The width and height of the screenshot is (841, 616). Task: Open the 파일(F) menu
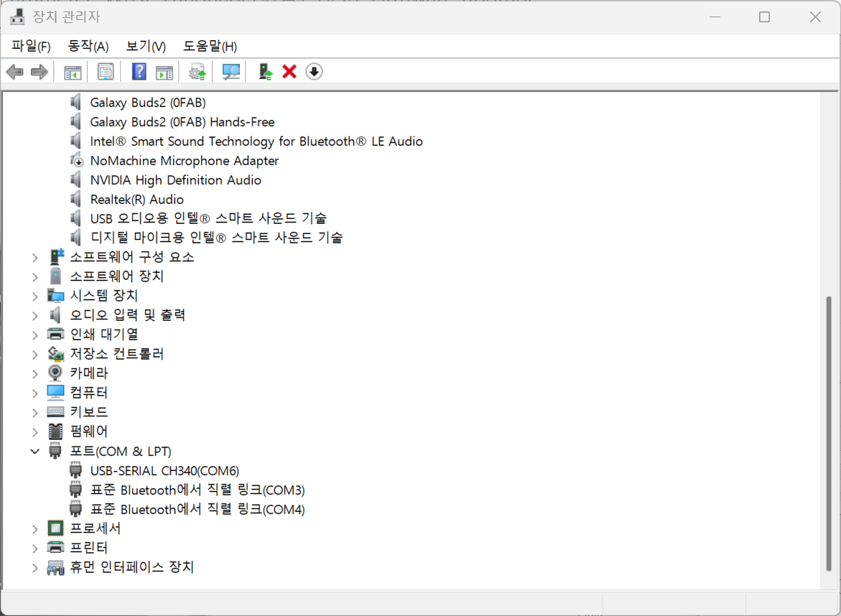coord(31,47)
